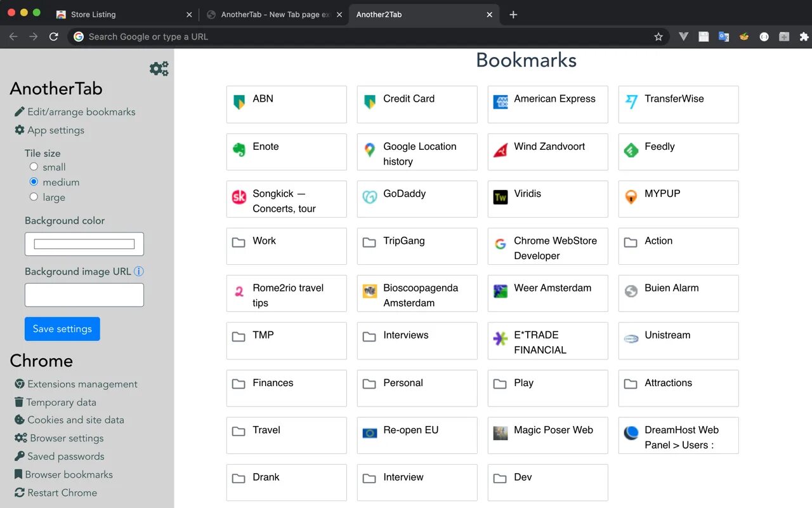Click the gears settings icon in sidebar
Viewport: 812px width, 508px height.
[159, 69]
